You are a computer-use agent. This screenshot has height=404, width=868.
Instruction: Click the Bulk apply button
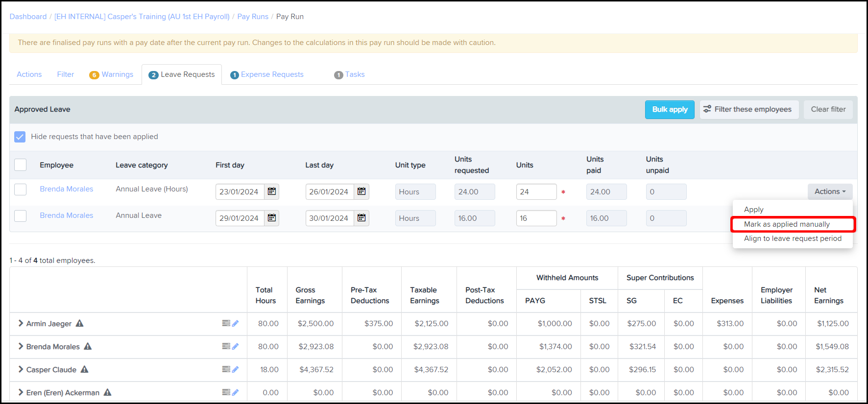670,110
